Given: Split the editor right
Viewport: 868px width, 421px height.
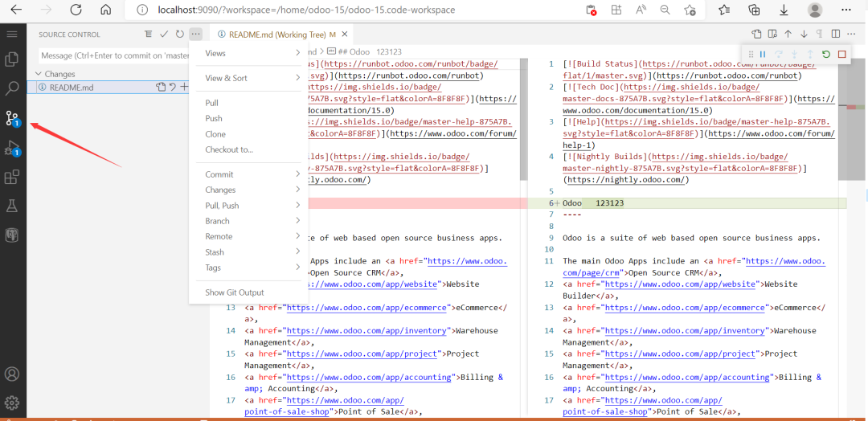Looking at the screenshot, I should tap(836, 35).
